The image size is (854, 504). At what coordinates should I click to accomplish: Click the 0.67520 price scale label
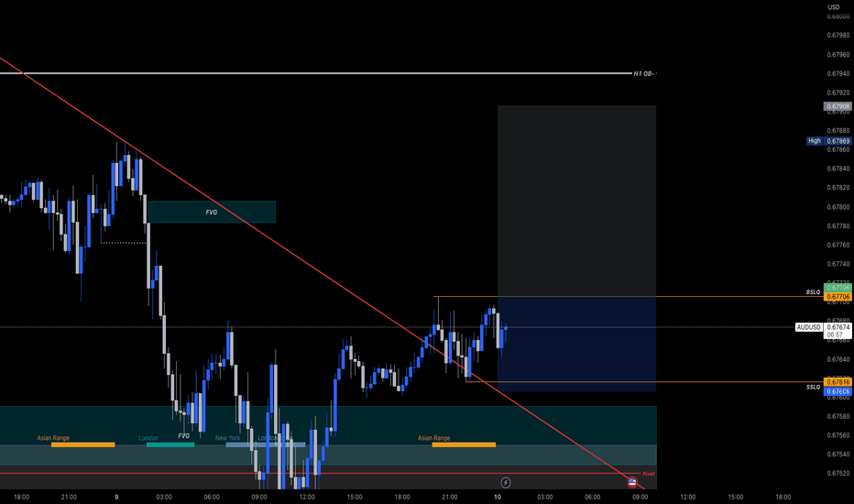click(838, 474)
